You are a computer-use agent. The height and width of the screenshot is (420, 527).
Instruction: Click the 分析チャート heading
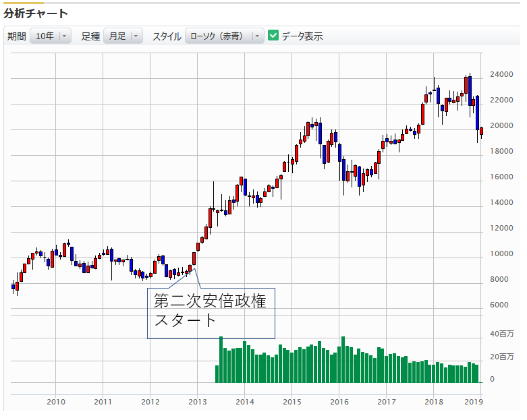point(35,13)
